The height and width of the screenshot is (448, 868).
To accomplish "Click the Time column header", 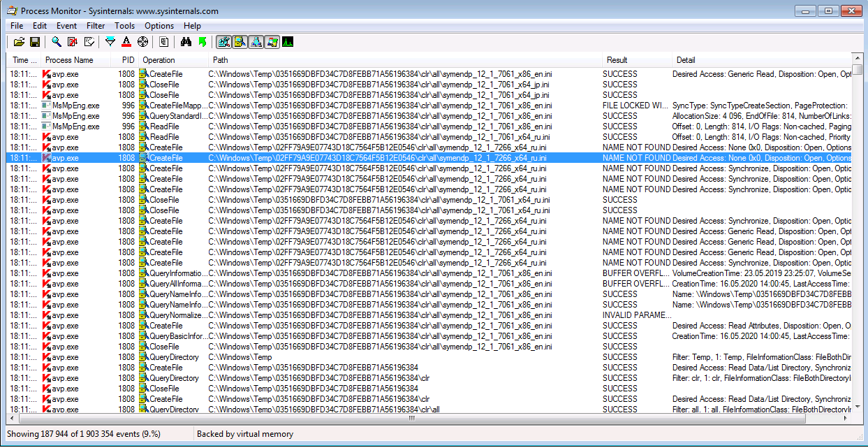I will point(23,60).
